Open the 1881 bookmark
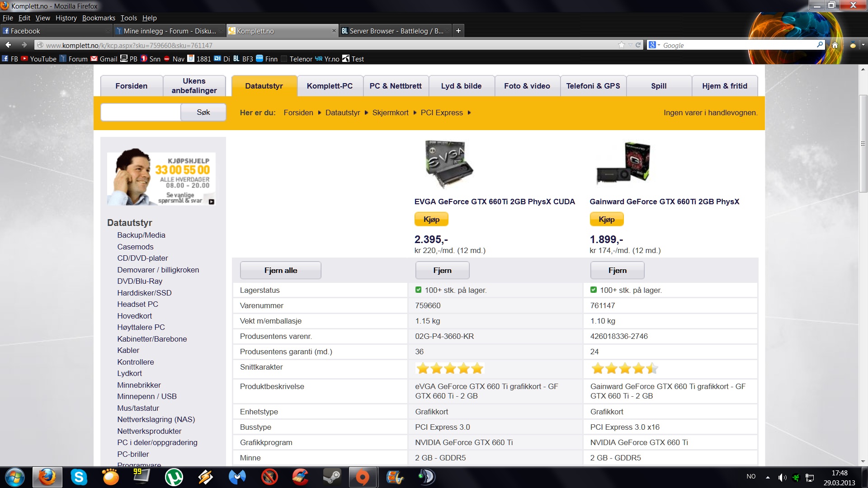Viewport: 868px width, 488px height. tap(199, 59)
